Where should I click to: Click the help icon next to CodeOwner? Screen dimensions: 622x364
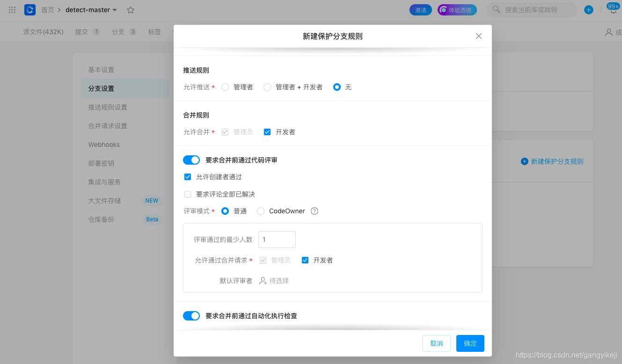point(314,211)
